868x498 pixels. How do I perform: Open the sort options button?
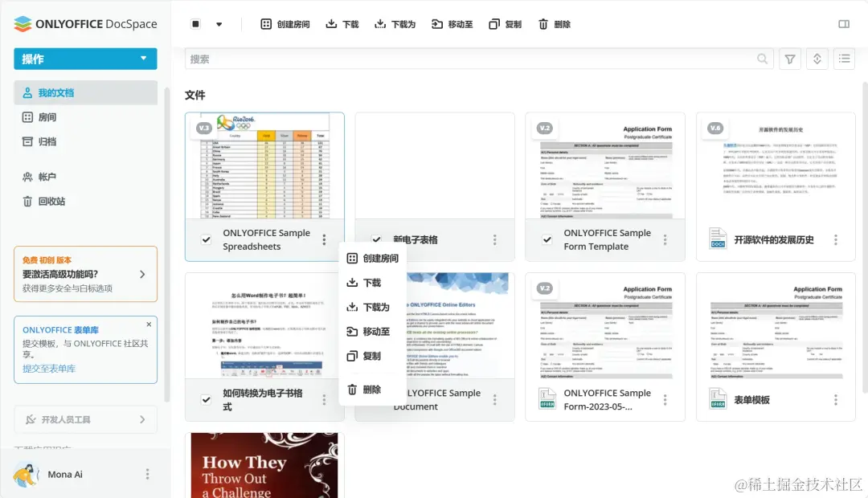click(817, 59)
